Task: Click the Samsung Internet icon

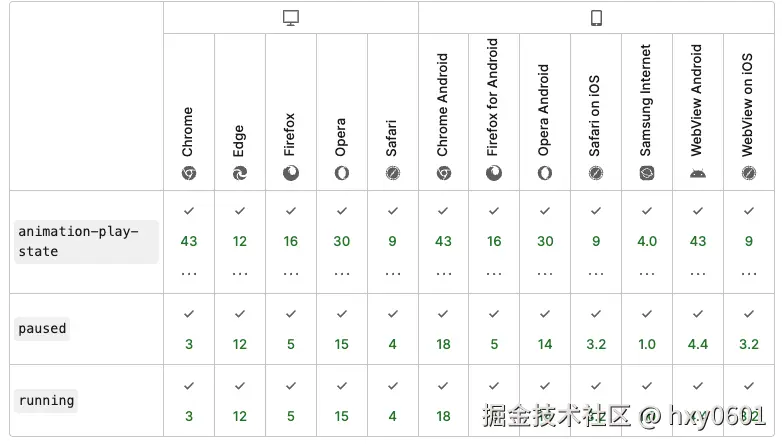Action: (x=647, y=173)
